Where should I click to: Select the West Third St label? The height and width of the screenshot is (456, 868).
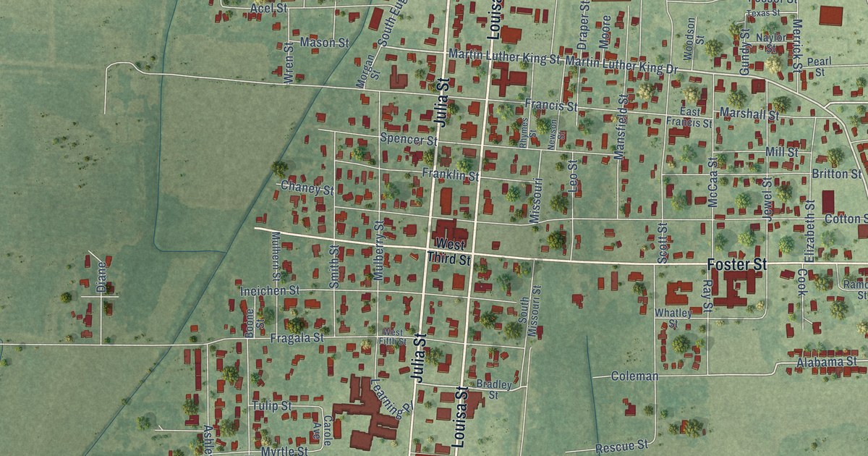pos(449,250)
